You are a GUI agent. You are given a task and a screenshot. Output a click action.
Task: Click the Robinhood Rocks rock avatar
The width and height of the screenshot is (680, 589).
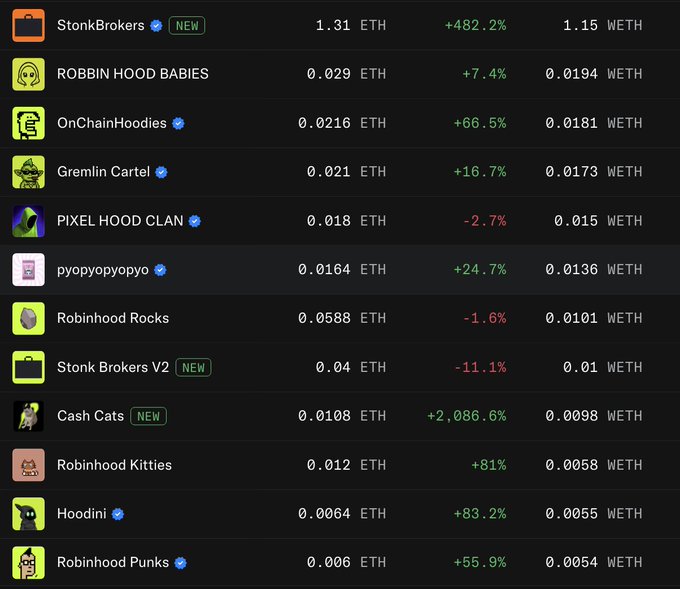click(x=28, y=318)
